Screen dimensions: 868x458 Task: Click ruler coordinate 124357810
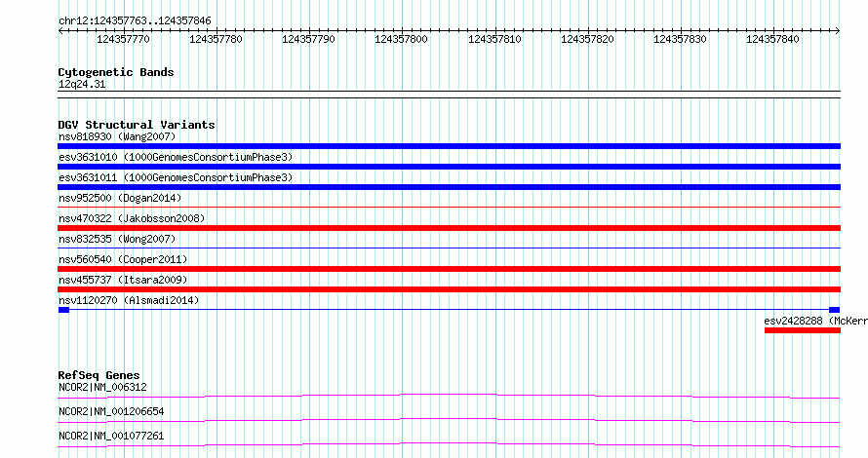coord(494,39)
